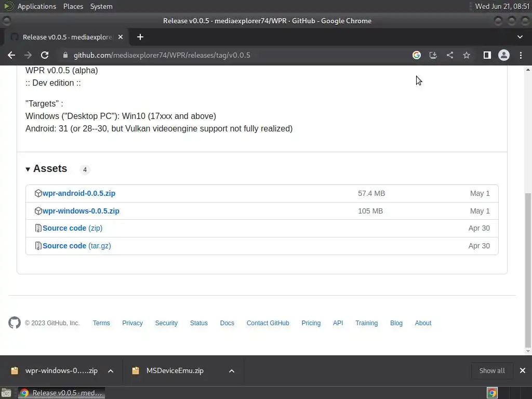Image resolution: width=532 pixels, height=399 pixels.
Task: Click the address bar URL
Action: 162,55
